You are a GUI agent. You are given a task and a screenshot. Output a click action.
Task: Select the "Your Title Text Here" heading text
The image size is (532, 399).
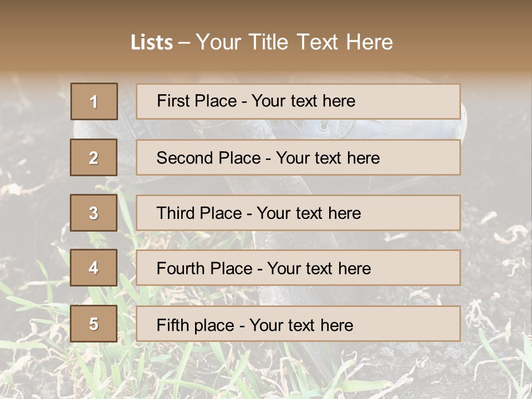tap(294, 42)
